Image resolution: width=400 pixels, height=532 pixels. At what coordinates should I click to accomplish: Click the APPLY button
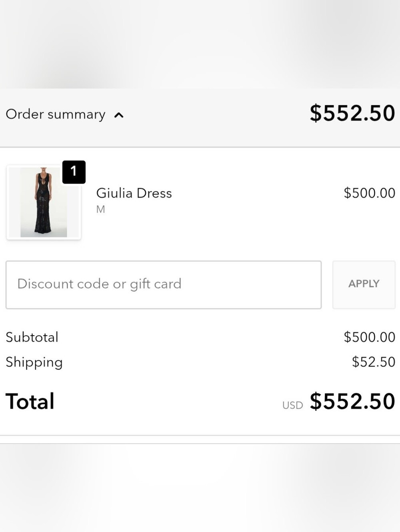[364, 285]
